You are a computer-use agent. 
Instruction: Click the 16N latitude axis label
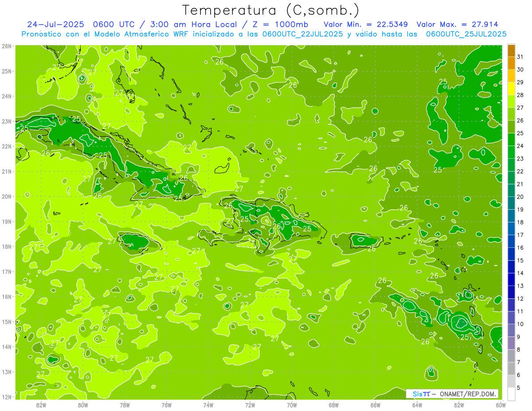(7, 297)
